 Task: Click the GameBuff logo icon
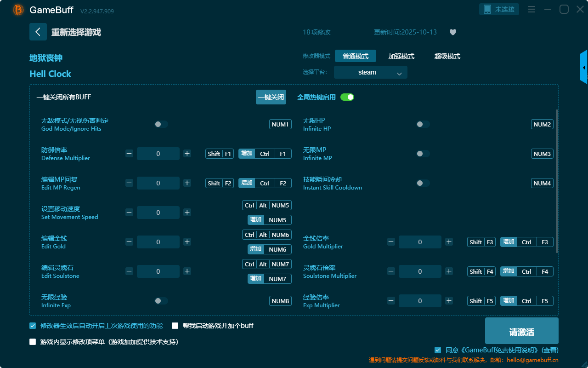pyautogui.click(x=18, y=10)
